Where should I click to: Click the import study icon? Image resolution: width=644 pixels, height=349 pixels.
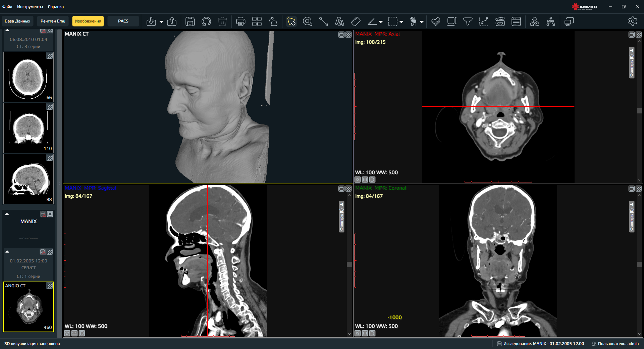tap(151, 21)
